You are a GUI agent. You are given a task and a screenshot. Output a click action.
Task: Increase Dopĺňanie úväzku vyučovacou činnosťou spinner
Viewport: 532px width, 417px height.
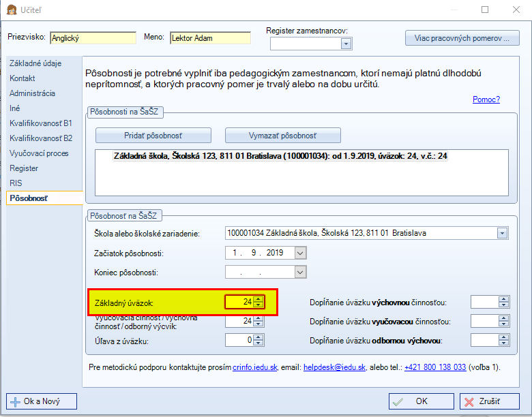[504, 318]
